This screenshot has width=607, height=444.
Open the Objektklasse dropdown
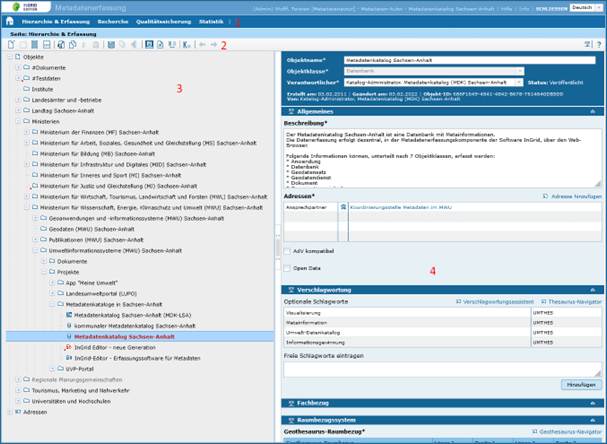520,71
